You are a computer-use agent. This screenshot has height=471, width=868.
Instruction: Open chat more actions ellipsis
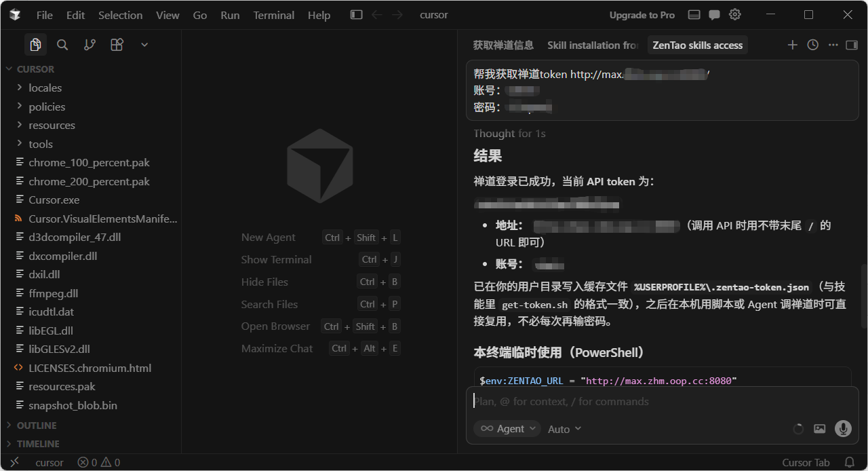coord(833,45)
